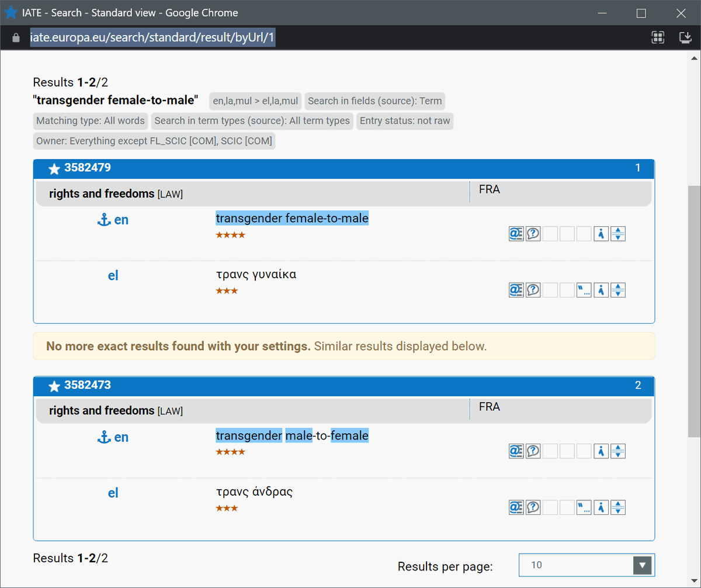This screenshot has height=588, width=701.
Task: Click the star icon beside entry 3582479
Action: pyautogui.click(x=54, y=169)
